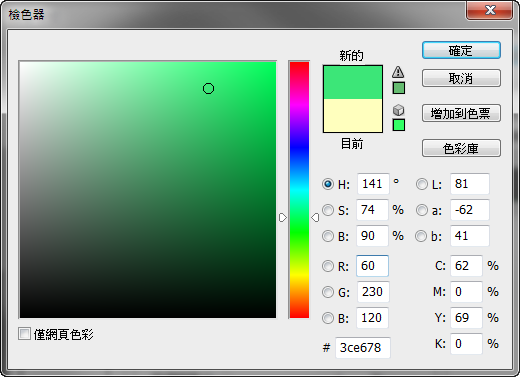Click the right hue slider arrow
Screen dimensions: 520x377
tap(315, 218)
